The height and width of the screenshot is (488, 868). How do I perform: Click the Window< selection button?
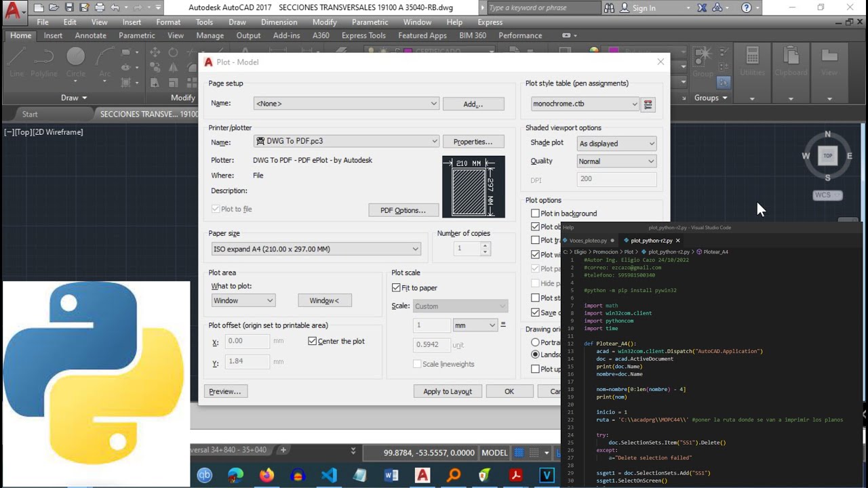[x=324, y=300]
